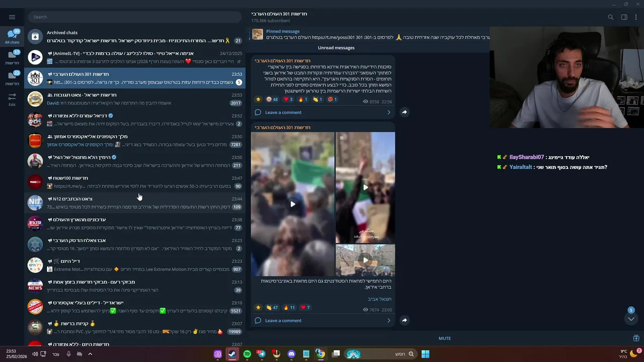The width and height of the screenshot is (644, 362).
Task: Open the חדשות folder with badge 22
Action: click(x=12, y=78)
